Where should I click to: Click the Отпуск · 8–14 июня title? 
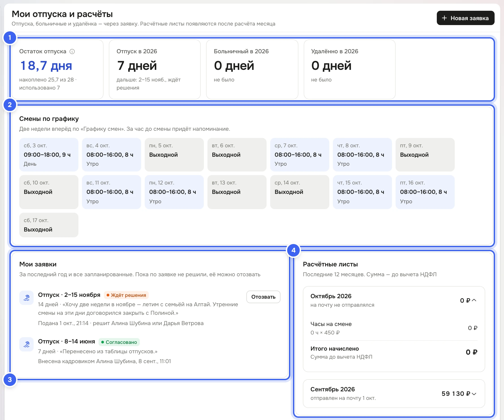(67, 342)
